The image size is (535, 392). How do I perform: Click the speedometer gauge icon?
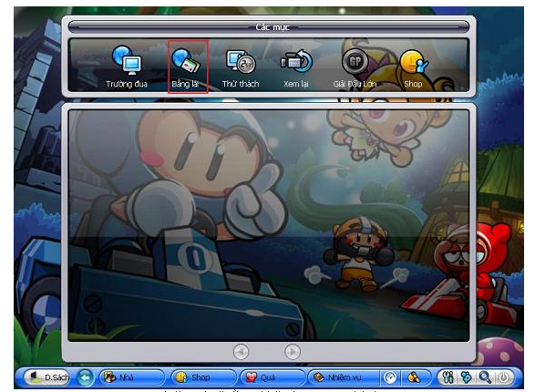coord(390,377)
